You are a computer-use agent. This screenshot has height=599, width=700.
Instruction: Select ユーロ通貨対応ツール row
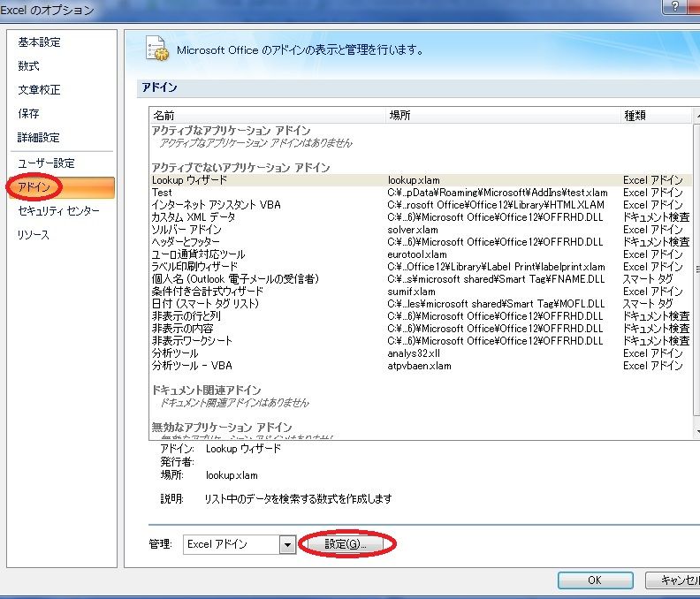pyautogui.click(x=421, y=254)
